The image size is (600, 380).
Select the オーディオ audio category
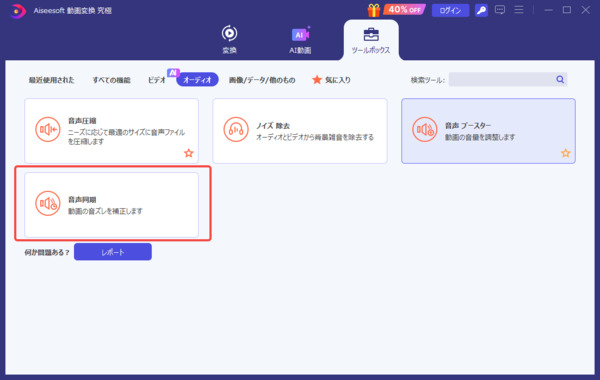pos(197,80)
